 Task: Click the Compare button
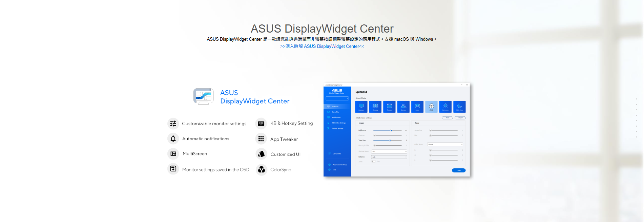(460, 118)
